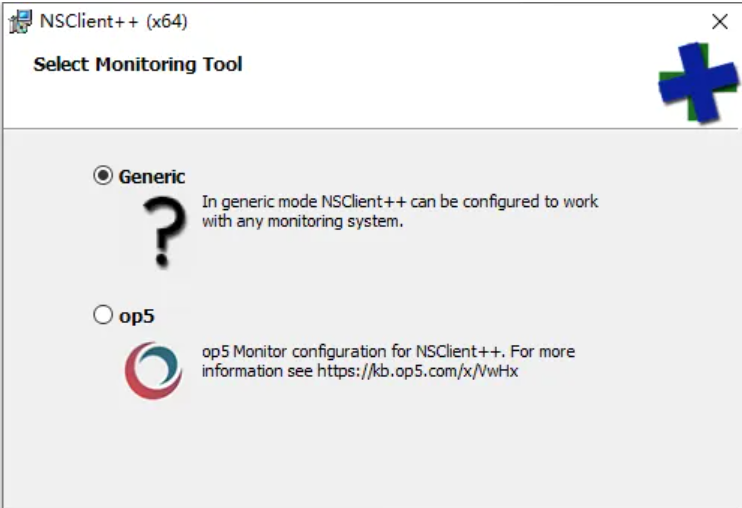The height and width of the screenshot is (508, 742).
Task: Click blank white header area below heading
Action: tap(331, 102)
